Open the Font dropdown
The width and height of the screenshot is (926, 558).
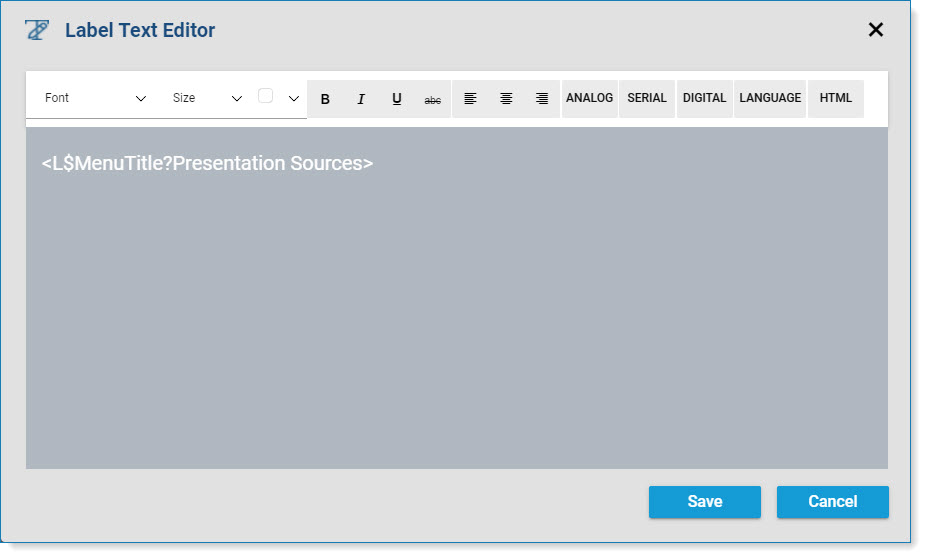[94, 98]
